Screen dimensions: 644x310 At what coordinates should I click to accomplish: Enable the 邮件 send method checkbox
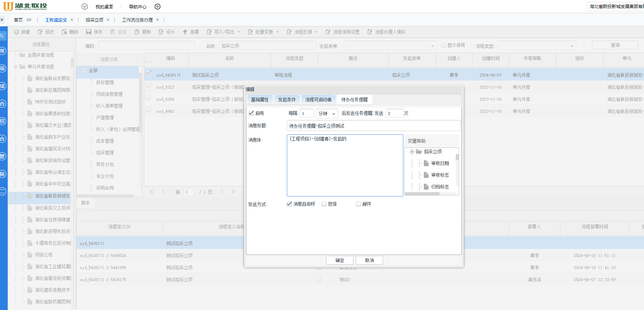coord(358,204)
